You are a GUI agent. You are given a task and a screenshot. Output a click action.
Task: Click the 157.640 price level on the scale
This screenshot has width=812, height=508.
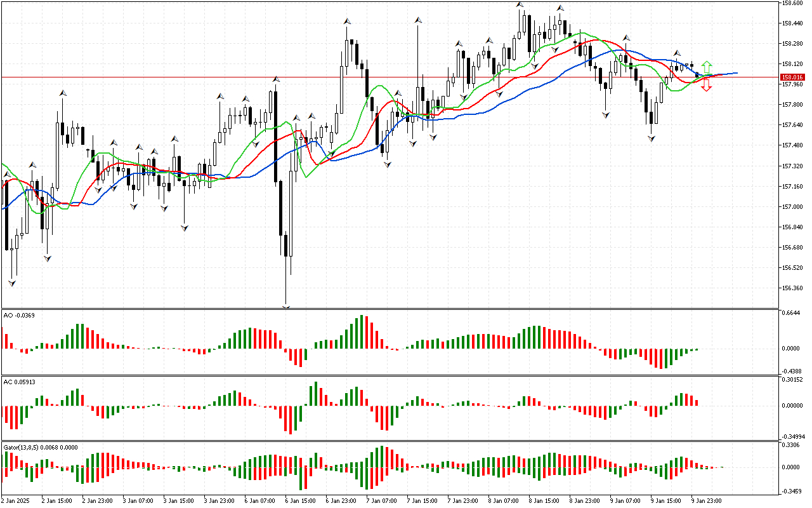[794, 125]
